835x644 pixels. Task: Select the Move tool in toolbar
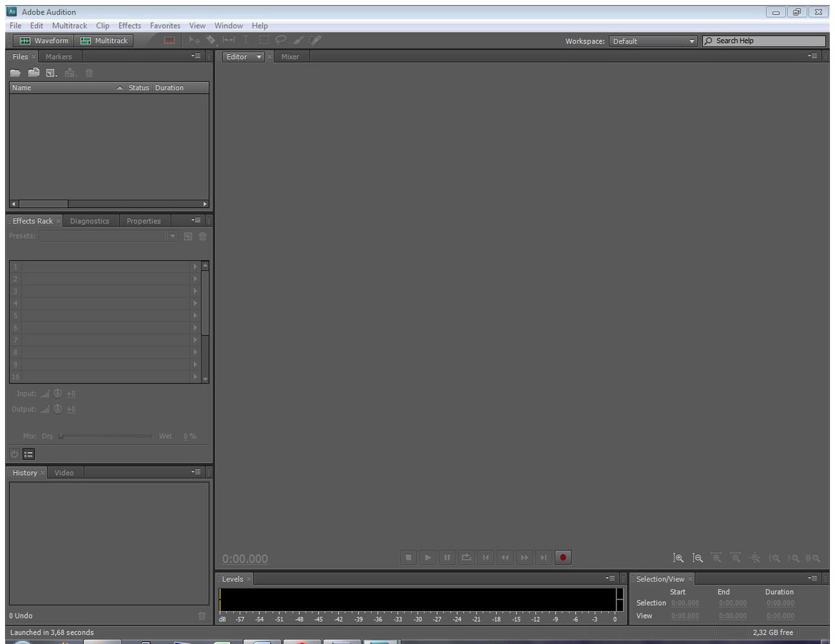click(x=194, y=40)
